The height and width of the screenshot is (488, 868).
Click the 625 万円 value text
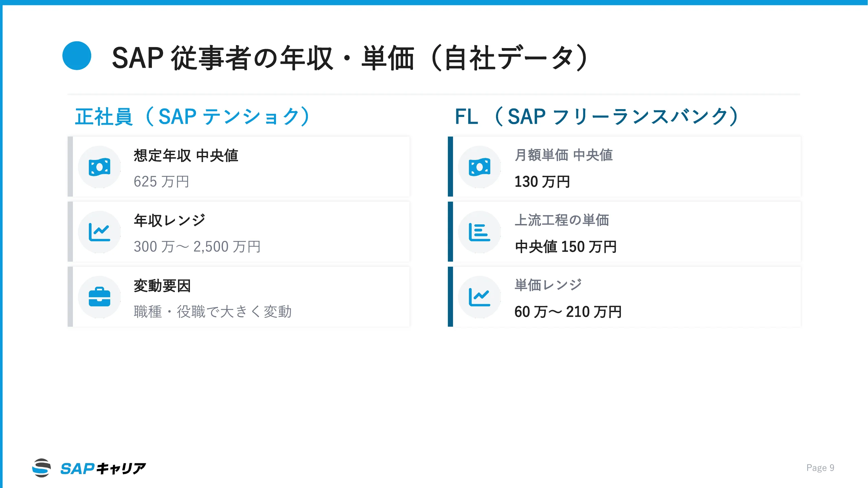pos(161,182)
